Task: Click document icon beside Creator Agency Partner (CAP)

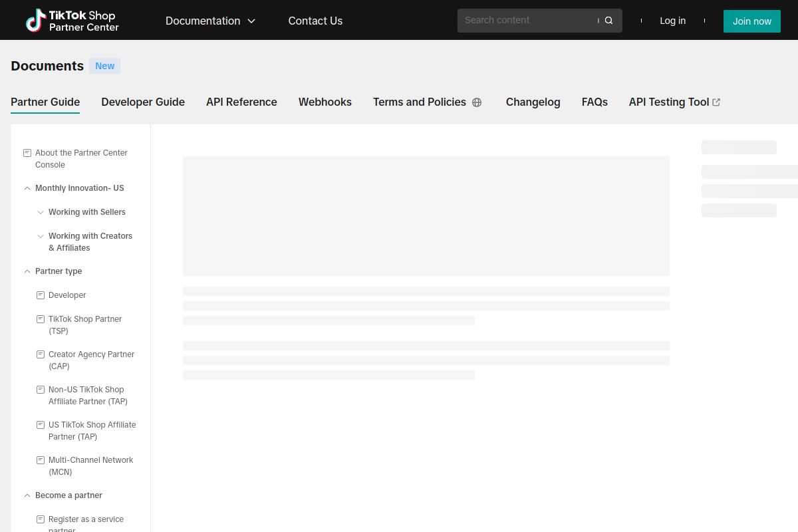Action: click(x=41, y=354)
